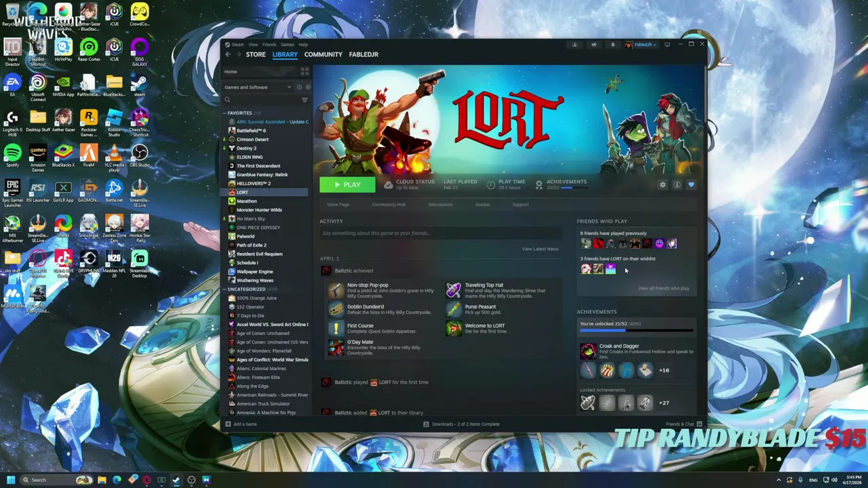The width and height of the screenshot is (868, 488).
Task: Click the taskbar Search box
Action: tap(56, 480)
